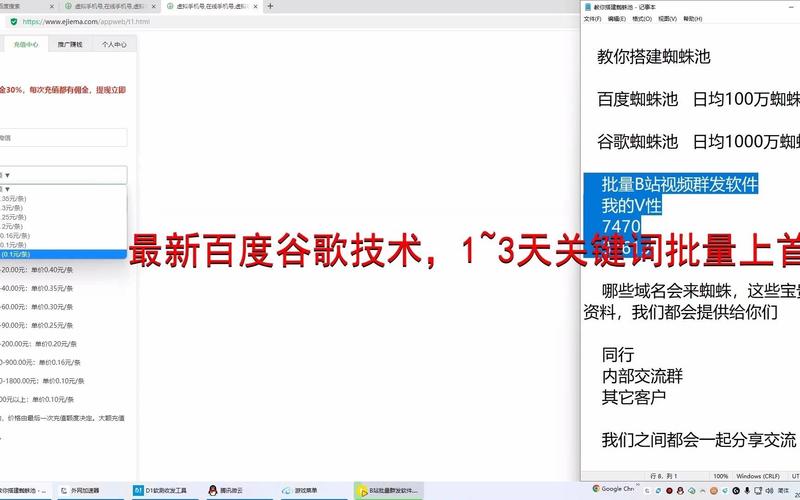Viewport: 800px width, 500px height.
Task: Open Notepad 格式(O) menu
Action: tap(642, 19)
